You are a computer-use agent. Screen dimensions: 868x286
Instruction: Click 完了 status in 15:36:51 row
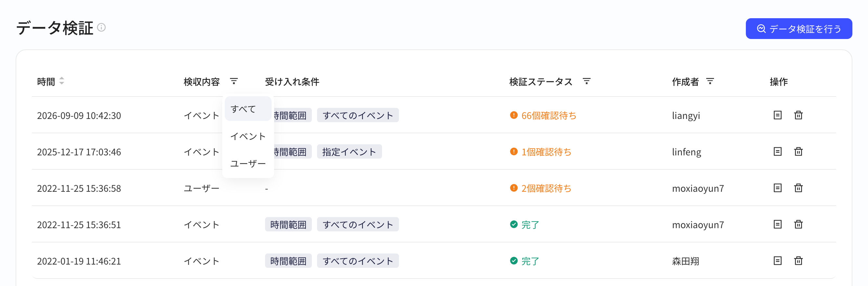tap(525, 225)
